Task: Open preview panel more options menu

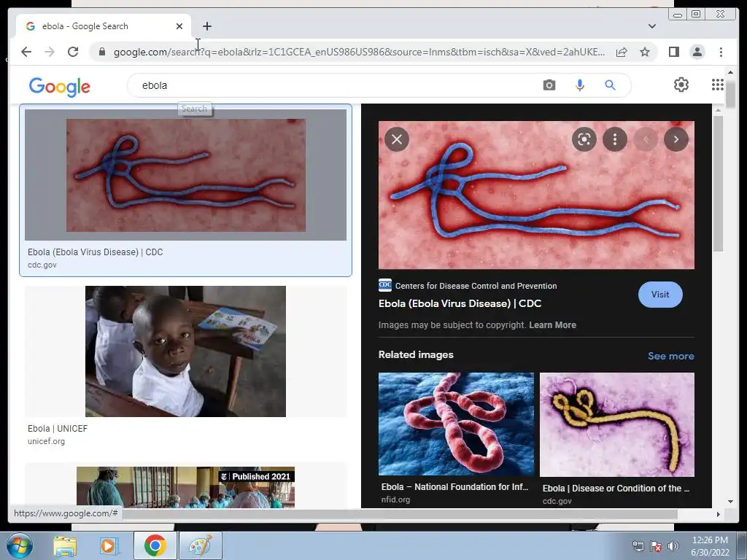Action: click(x=615, y=139)
